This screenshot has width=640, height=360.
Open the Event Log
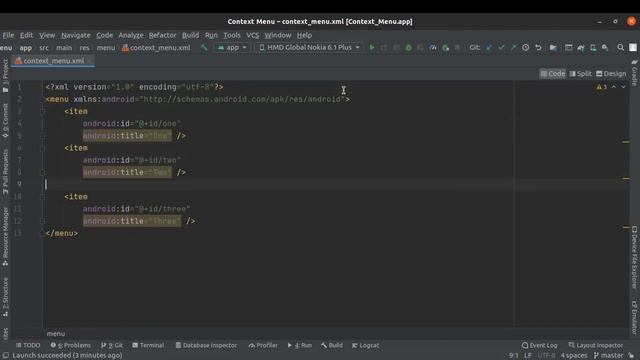pos(539,345)
